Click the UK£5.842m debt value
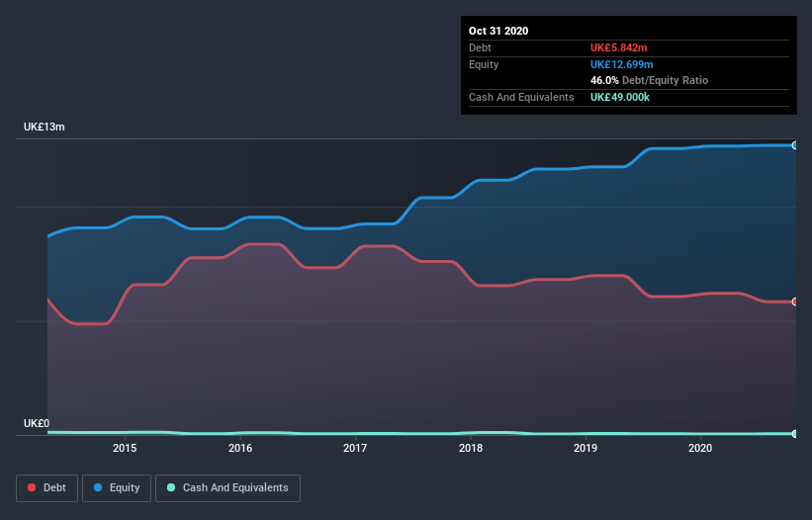 [619, 47]
